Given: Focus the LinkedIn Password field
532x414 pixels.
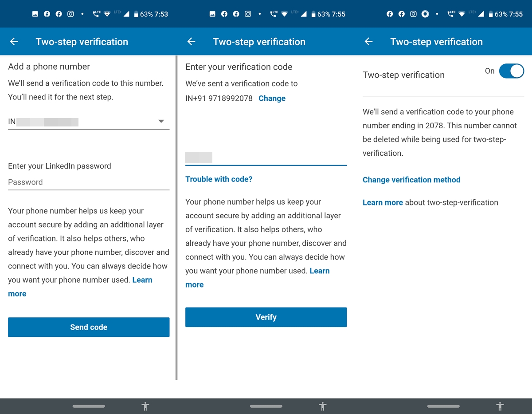Looking at the screenshot, I should point(89,182).
